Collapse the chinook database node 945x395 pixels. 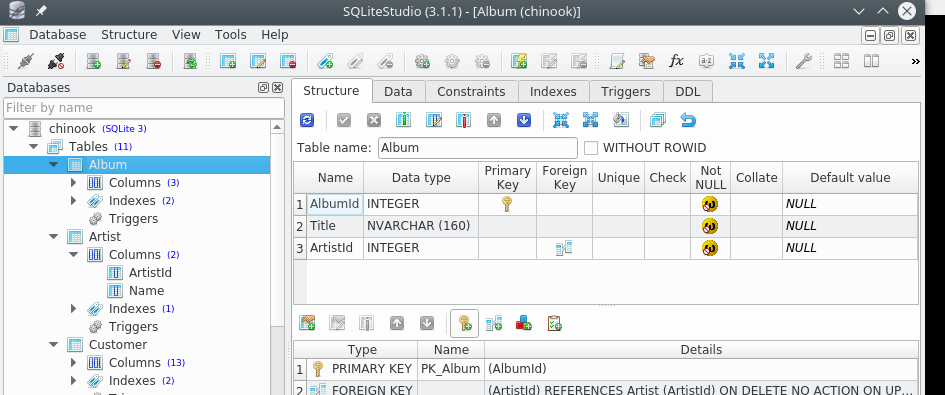point(14,128)
